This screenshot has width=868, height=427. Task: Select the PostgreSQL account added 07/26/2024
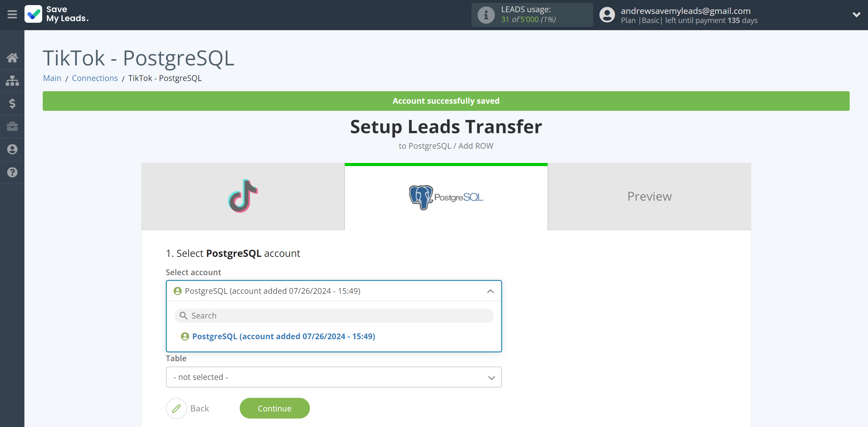[283, 336]
